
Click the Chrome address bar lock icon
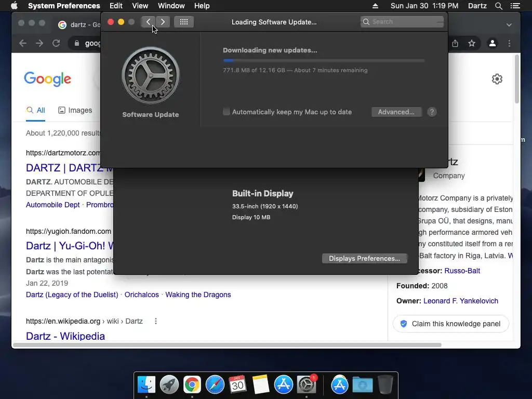coord(77,43)
